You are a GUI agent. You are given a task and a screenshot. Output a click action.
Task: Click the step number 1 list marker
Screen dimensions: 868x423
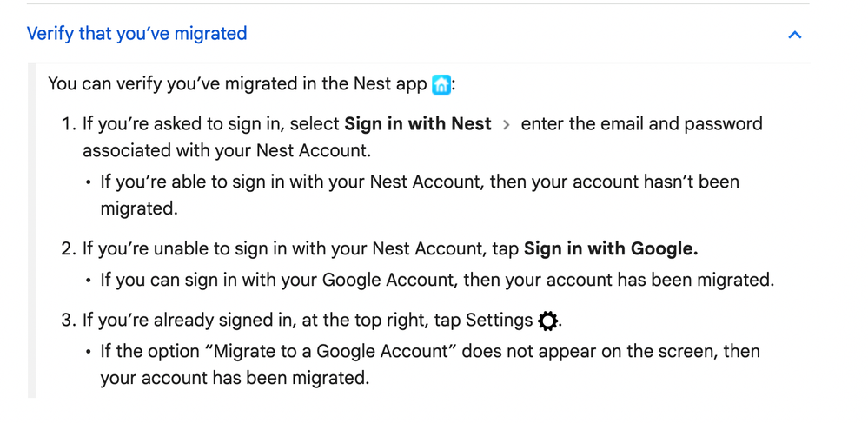click(x=69, y=123)
